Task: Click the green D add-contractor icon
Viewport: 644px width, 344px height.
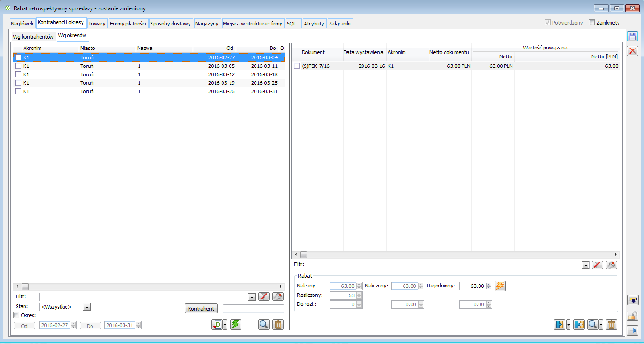Action: [x=217, y=325]
